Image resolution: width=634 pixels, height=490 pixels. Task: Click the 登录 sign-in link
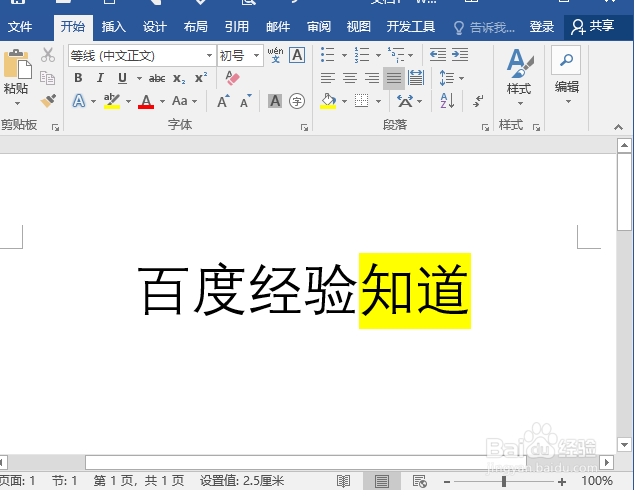541,27
